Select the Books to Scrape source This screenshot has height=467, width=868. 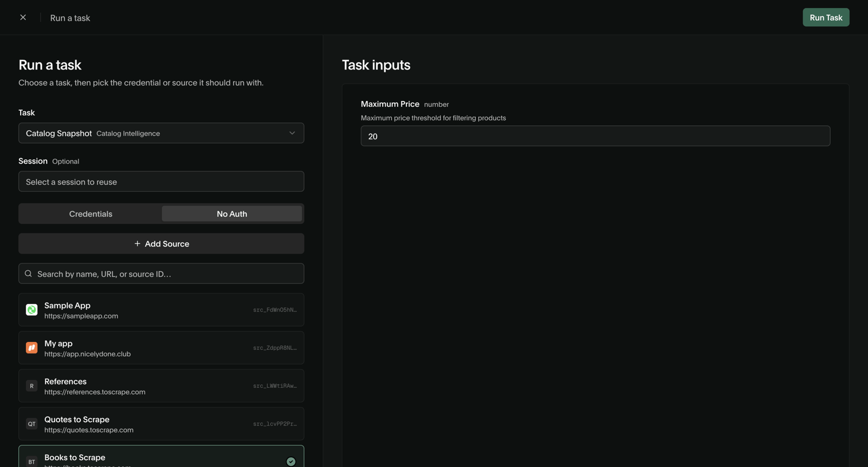161,457
